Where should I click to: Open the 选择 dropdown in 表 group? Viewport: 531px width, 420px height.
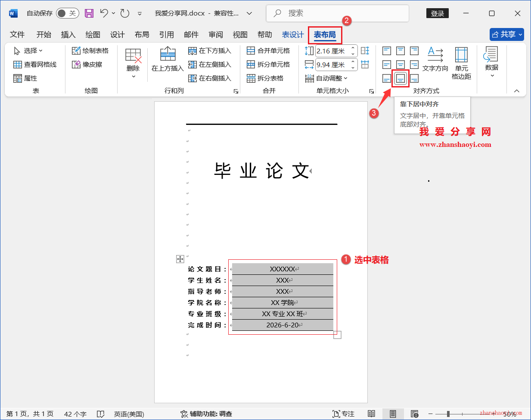coord(28,51)
